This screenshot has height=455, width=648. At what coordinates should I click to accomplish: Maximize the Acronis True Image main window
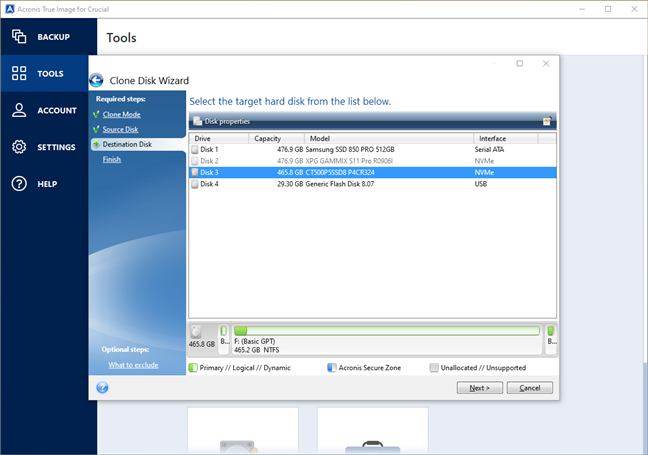pyautogui.click(x=608, y=9)
